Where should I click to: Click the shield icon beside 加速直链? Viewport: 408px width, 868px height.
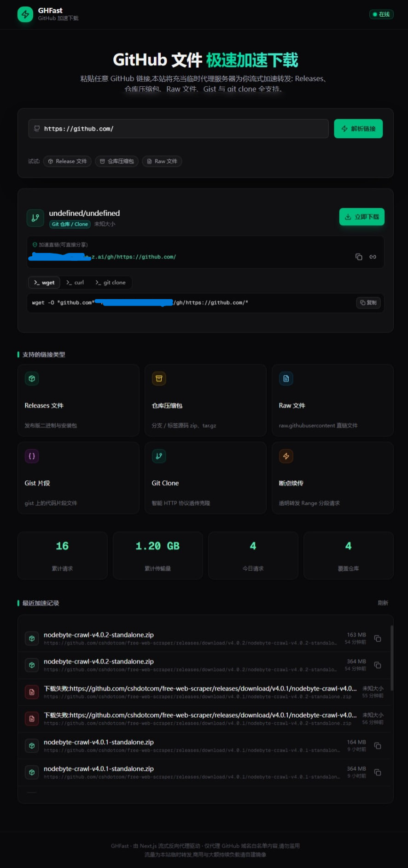tap(35, 245)
